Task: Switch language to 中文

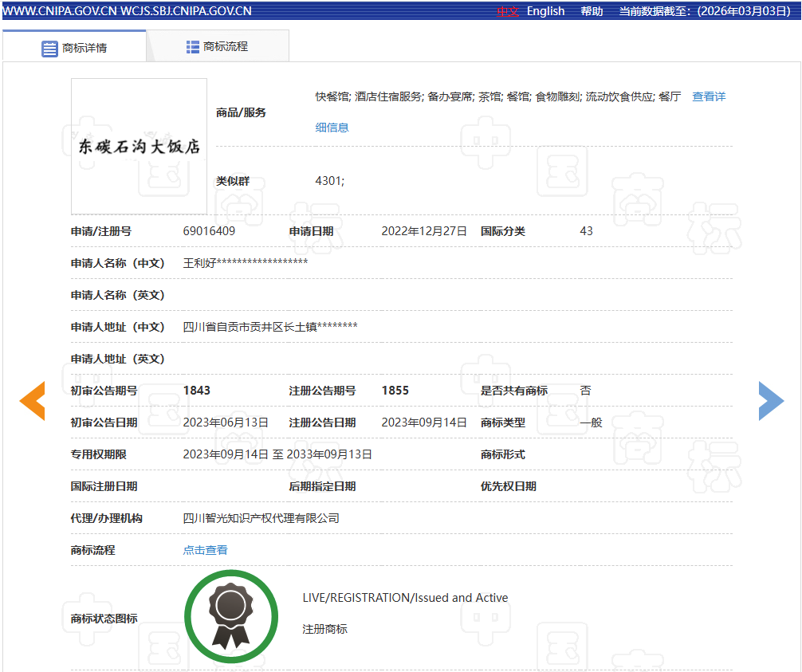Action: pos(508,11)
